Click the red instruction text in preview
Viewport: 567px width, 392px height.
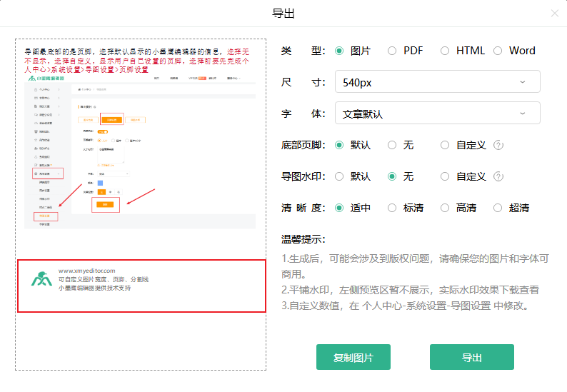pyautogui.click(x=136, y=61)
